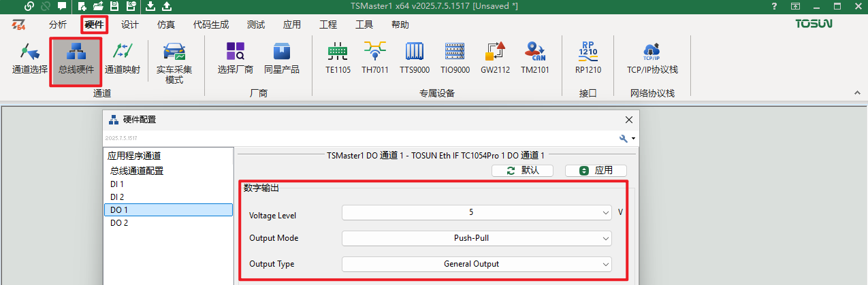Open 通道选择 channel selection

pos(30,59)
